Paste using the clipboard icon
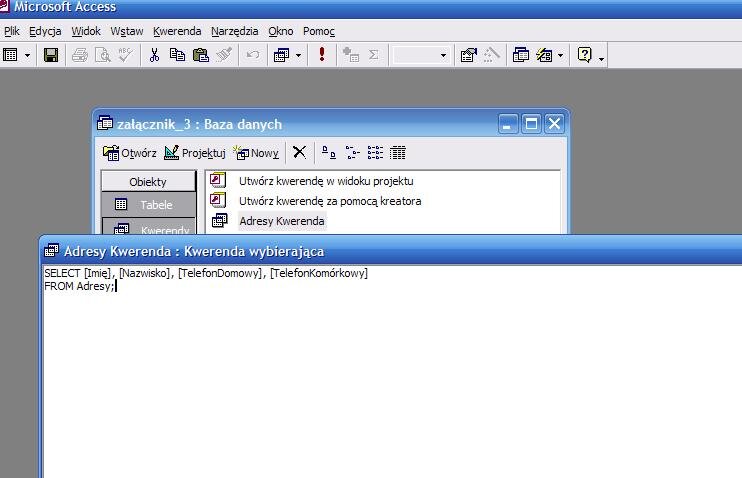Viewport: 742px width, 478px height. (x=201, y=55)
